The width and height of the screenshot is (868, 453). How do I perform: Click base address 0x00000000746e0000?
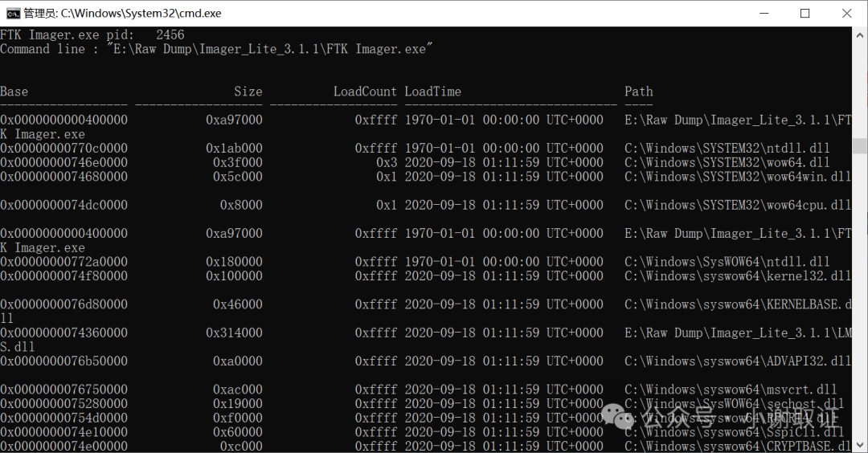click(x=63, y=162)
